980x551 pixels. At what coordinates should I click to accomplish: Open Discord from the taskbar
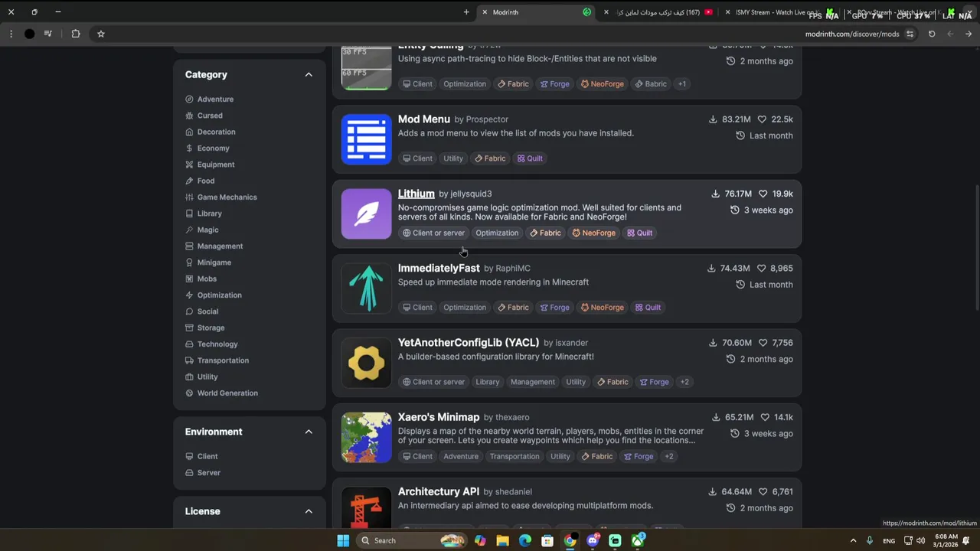pos(593,540)
